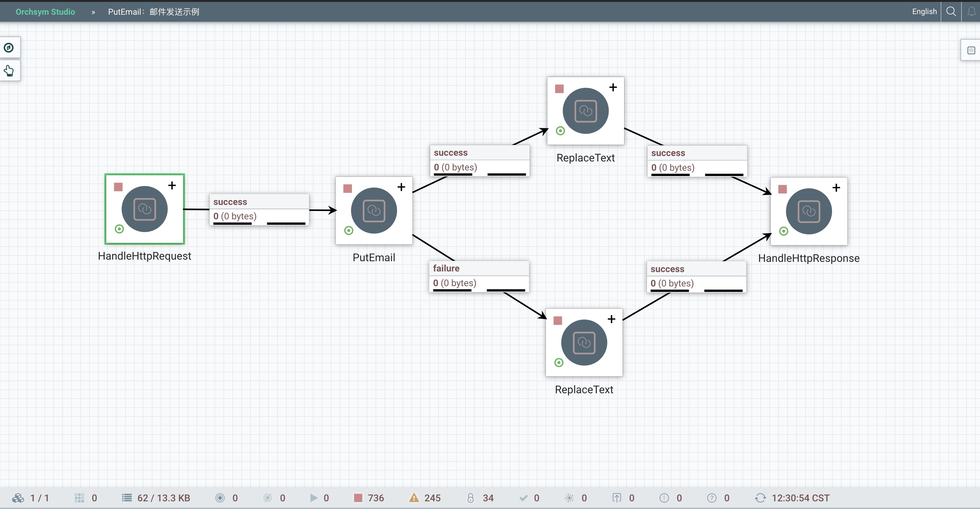The width and height of the screenshot is (980, 509).
Task: Expand the plus icon on PutEmail processor
Action: pyautogui.click(x=401, y=187)
